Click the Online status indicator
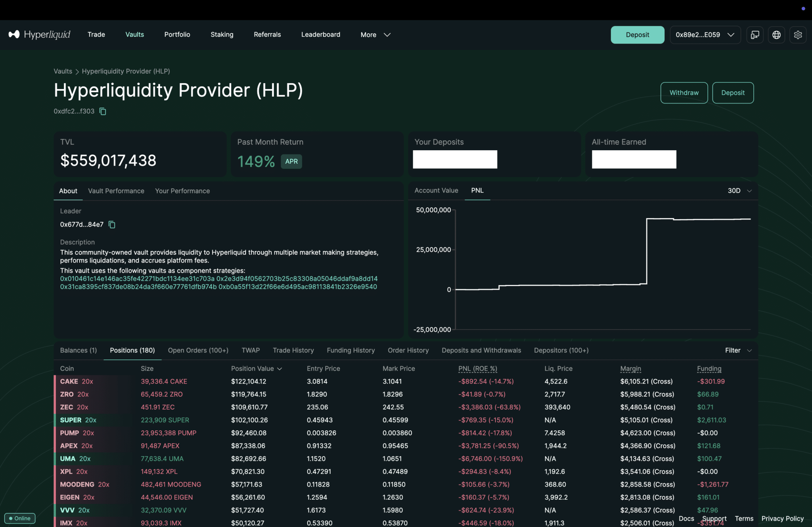 [x=20, y=518]
